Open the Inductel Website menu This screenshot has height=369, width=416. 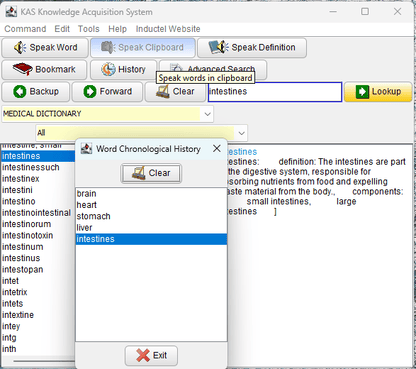168,29
